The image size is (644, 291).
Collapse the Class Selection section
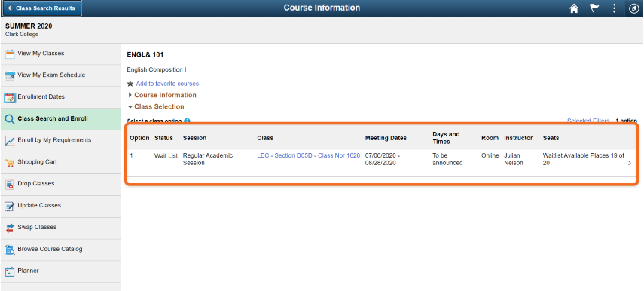pyautogui.click(x=156, y=106)
